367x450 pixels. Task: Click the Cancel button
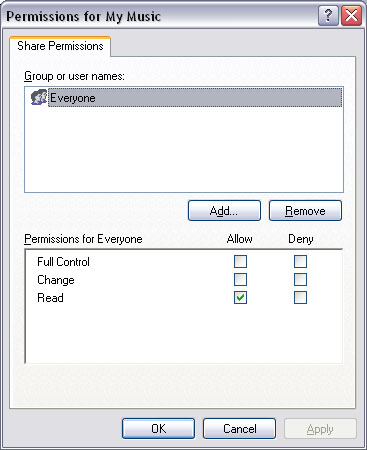pyautogui.click(x=239, y=429)
